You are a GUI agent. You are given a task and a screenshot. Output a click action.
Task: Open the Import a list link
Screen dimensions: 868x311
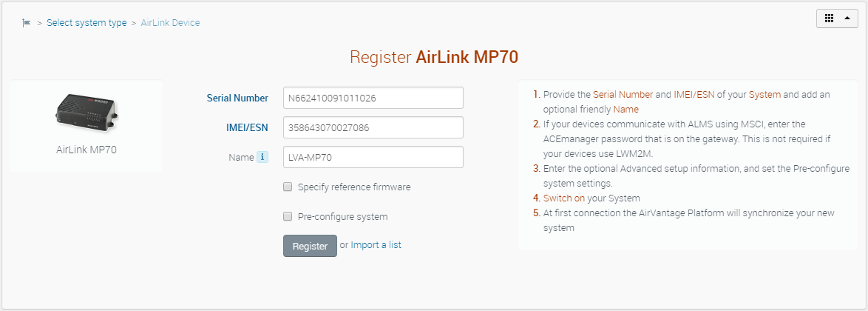tap(376, 245)
